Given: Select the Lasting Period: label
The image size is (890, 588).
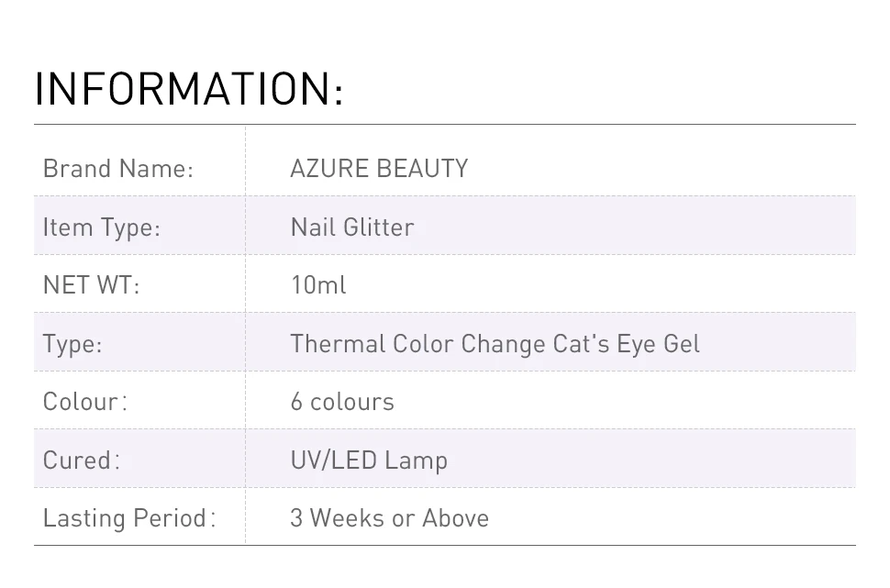Looking at the screenshot, I should click(129, 518).
